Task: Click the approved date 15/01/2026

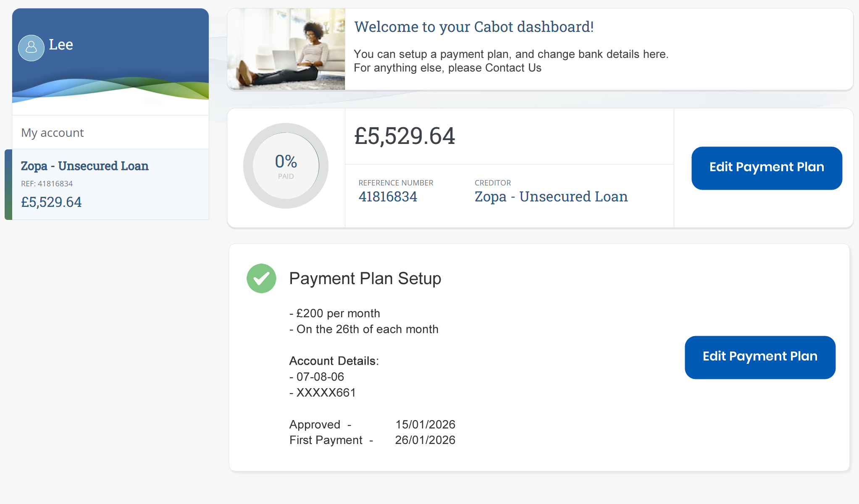Action: pos(425,424)
